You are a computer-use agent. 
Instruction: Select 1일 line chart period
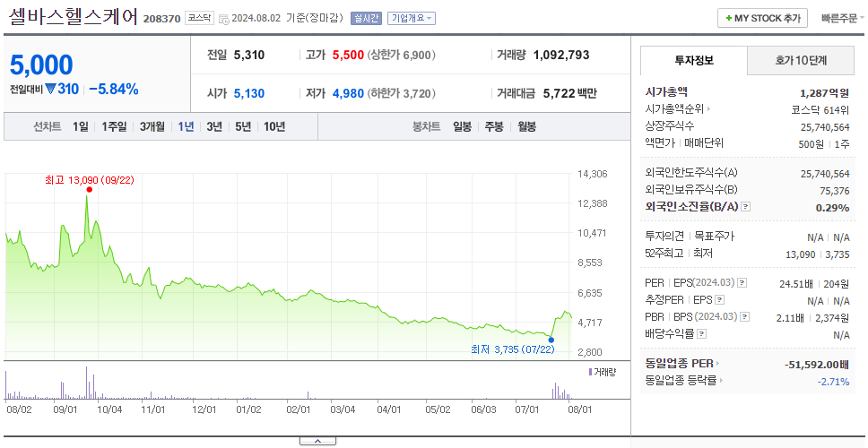click(x=81, y=126)
